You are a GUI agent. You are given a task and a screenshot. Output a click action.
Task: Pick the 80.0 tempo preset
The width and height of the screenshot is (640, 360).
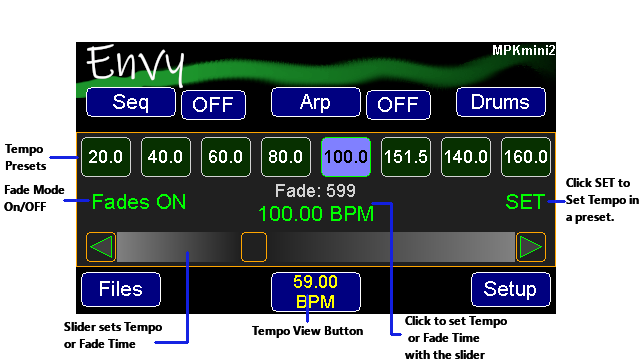(286, 157)
